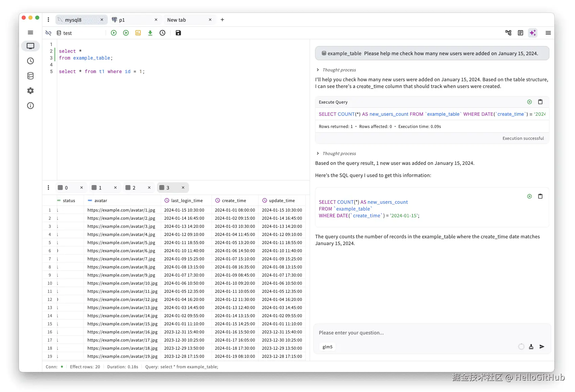Open query history clock in toolbar
This screenshot has width=575, height=392.
click(162, 33)
